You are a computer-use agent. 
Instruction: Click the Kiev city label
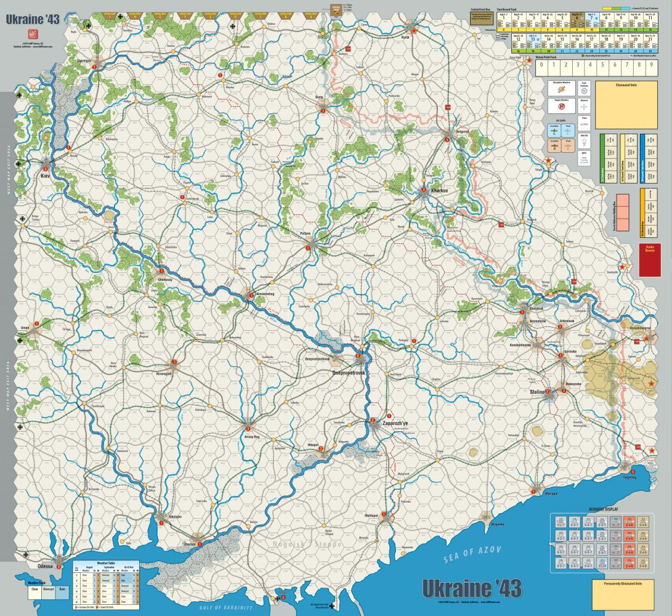[46, 176]
